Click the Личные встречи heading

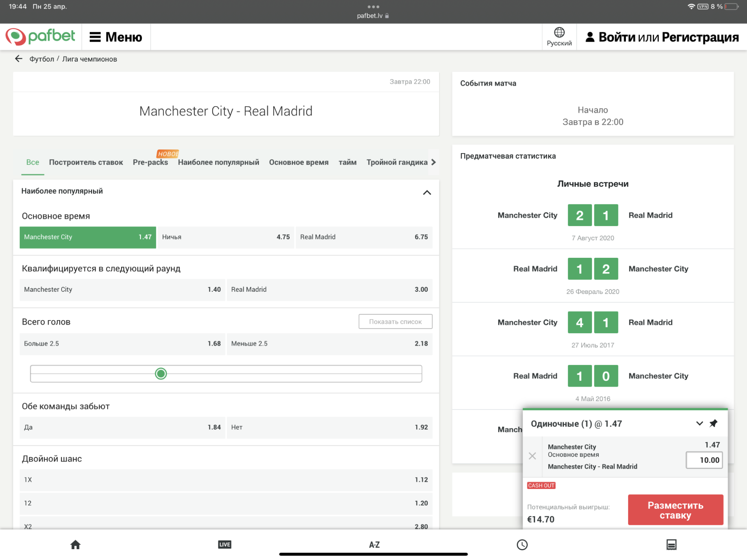[x=593, y=184]
